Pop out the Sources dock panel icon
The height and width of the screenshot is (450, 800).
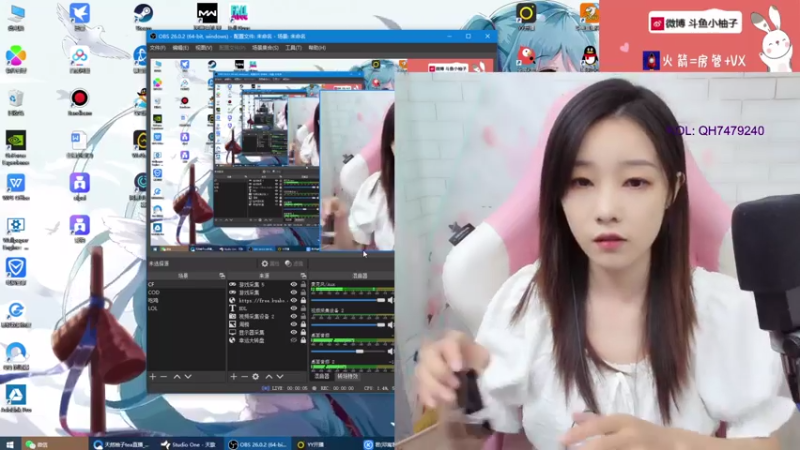(303, 276)
